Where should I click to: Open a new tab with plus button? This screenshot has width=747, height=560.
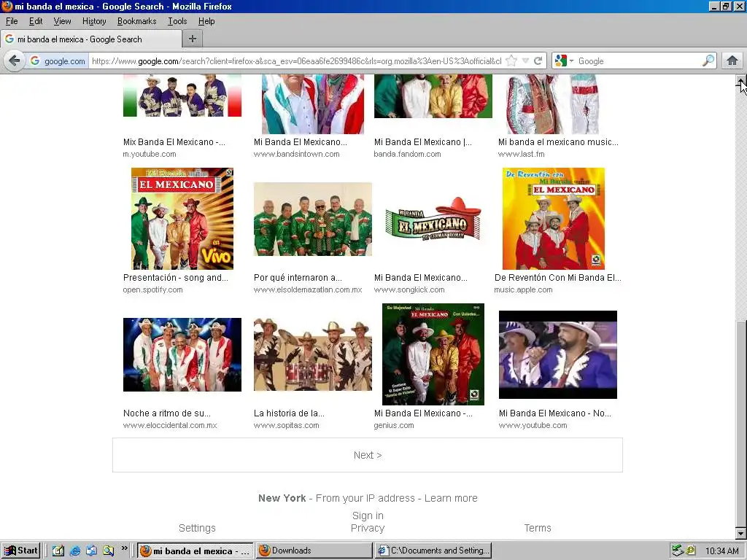193,39
